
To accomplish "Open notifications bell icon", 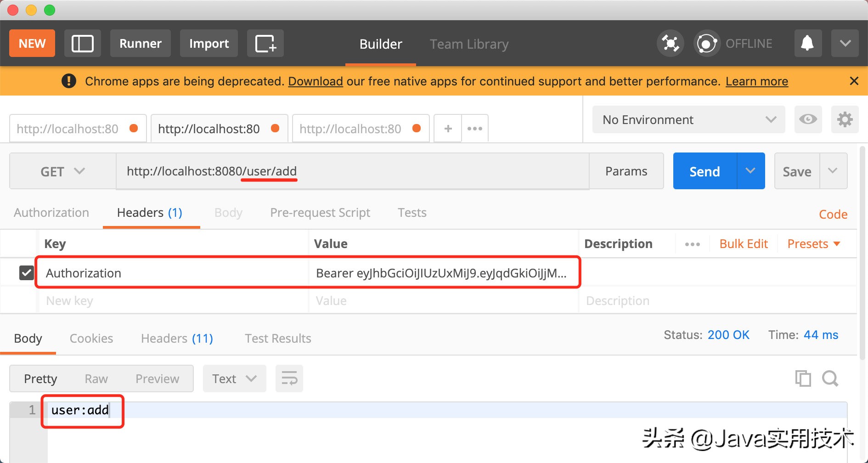I will [x=807, y=44].
